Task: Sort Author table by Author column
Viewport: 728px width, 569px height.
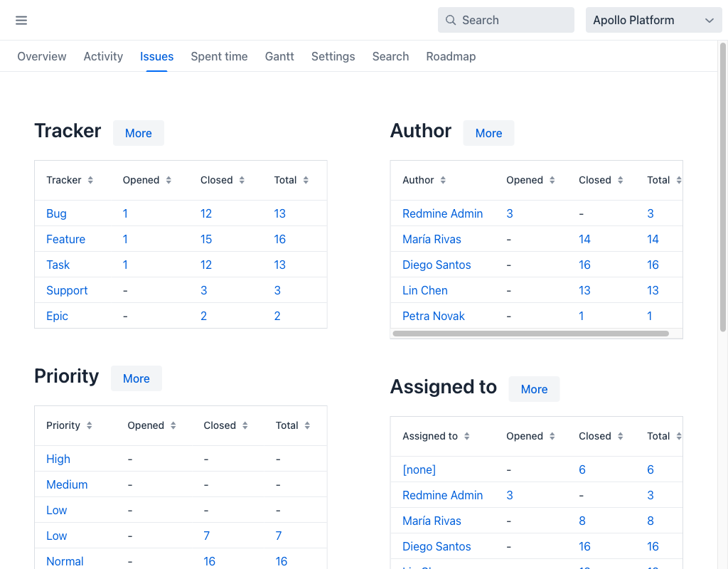Action: [424, 180]
